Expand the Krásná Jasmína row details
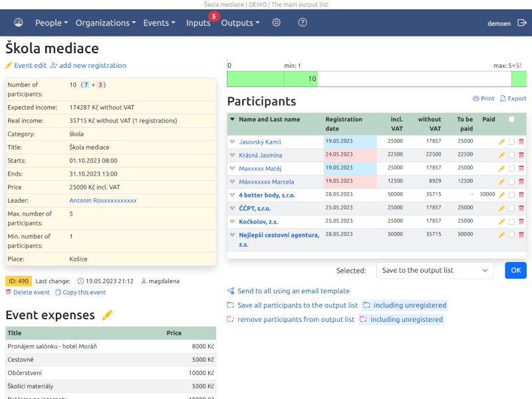The height and width of the screenshot is (399, 532). coord(232,155)
